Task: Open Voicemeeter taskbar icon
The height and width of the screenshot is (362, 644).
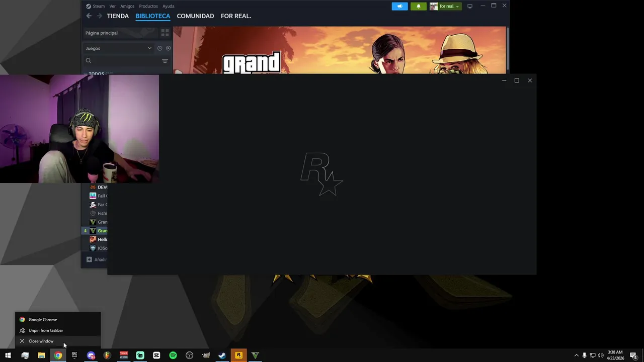Action: point(124,355)
